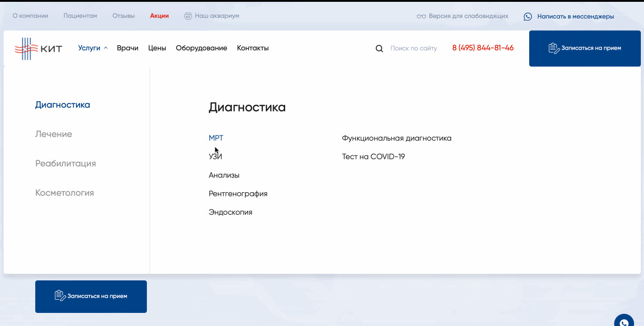The height and width of the screenshot is (326, 644).
Task: Click the Пациентам link
Action: [x=80, y=16]
